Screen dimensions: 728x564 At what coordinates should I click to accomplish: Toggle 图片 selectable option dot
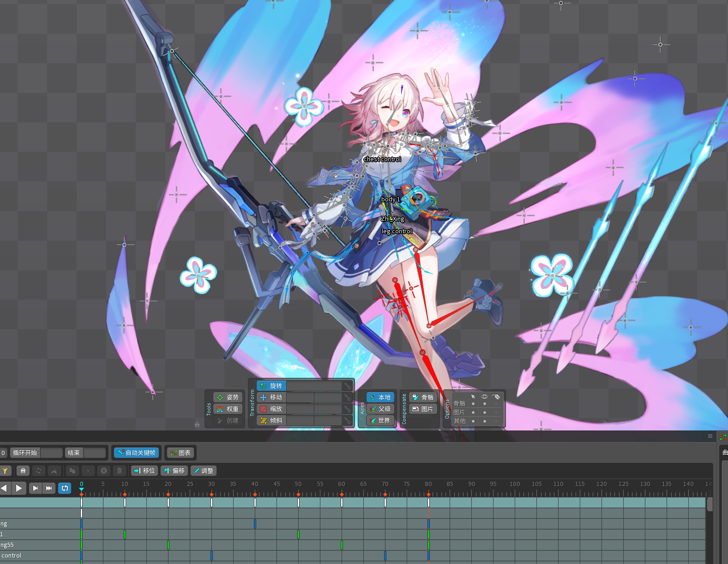coord(473,412)
